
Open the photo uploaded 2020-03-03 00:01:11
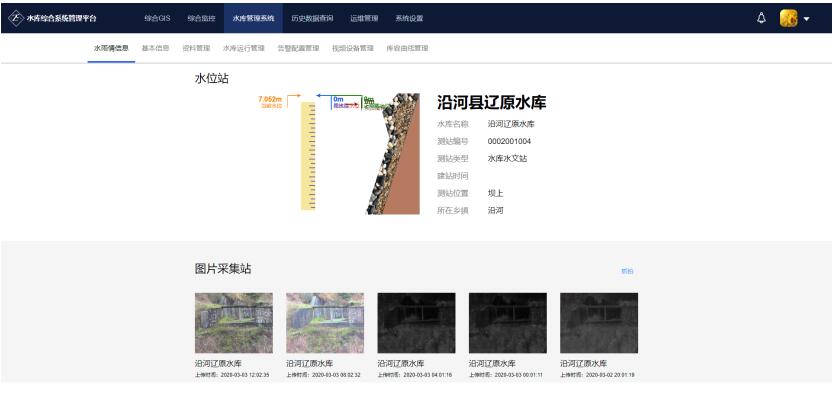[x=508, y=323]
